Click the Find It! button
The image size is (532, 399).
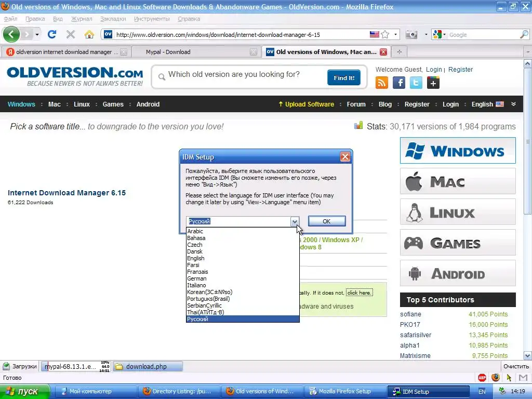pyautogui.click(x=344, y=78)
